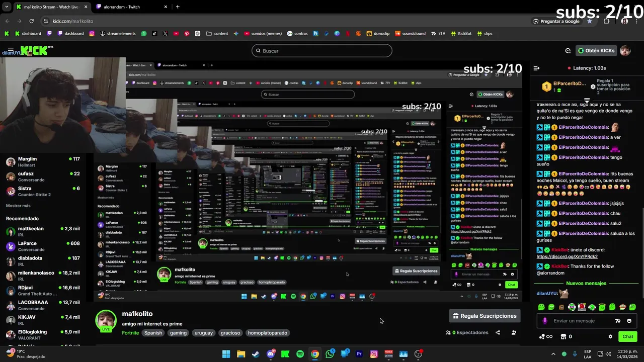Image resolution: width=644 pixels, height=362 pixels.
Task: Select the Fortnite category link
Action: pos(130,333)
